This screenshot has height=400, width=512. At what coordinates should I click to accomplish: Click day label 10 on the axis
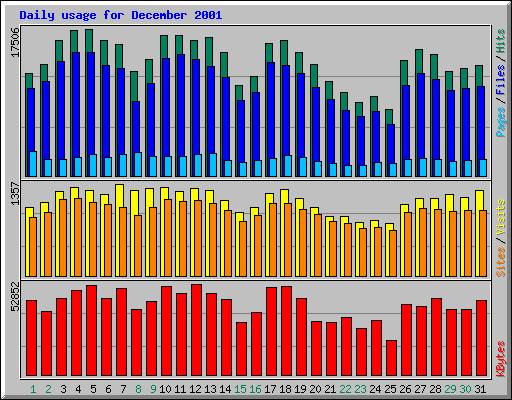pyautogui.click(x=165, y=389)
